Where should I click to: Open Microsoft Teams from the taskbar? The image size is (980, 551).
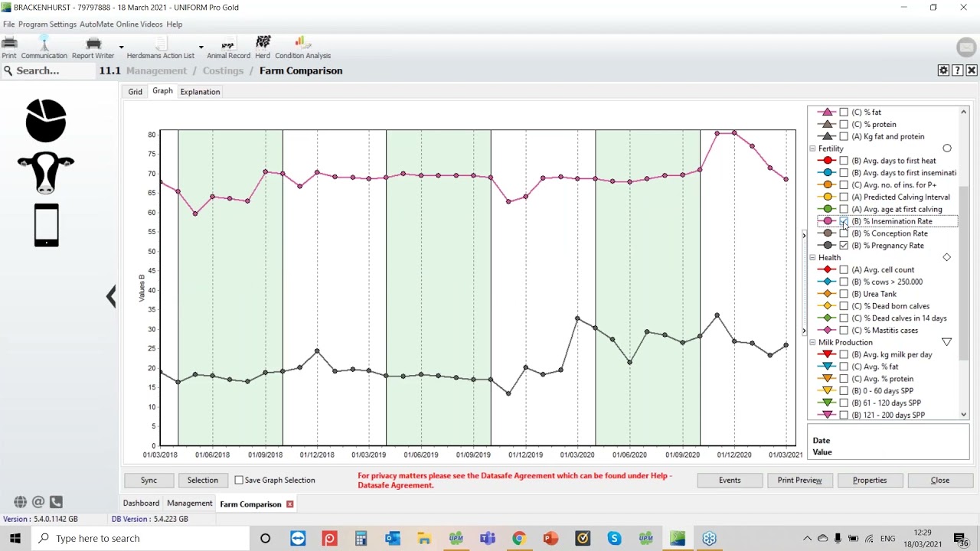487,539
